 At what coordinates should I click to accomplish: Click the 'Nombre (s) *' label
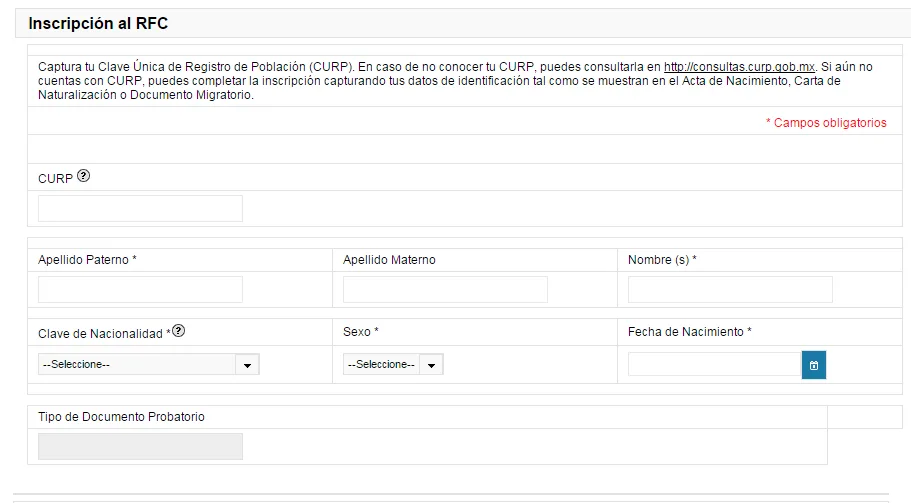point(662,260)
